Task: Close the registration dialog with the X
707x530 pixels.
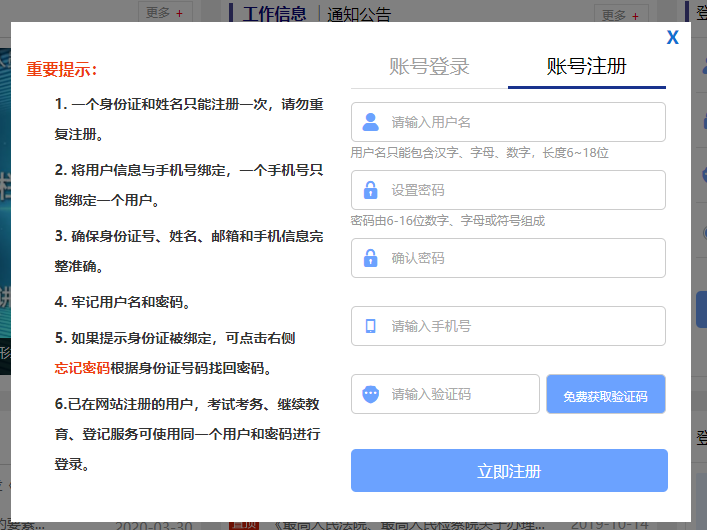Action: pos(673,38)
